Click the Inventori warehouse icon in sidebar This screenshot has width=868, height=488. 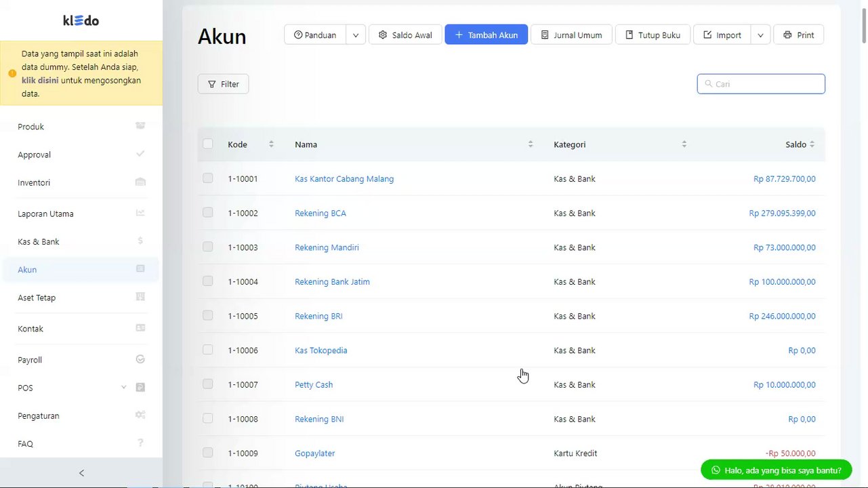(140, 182)
